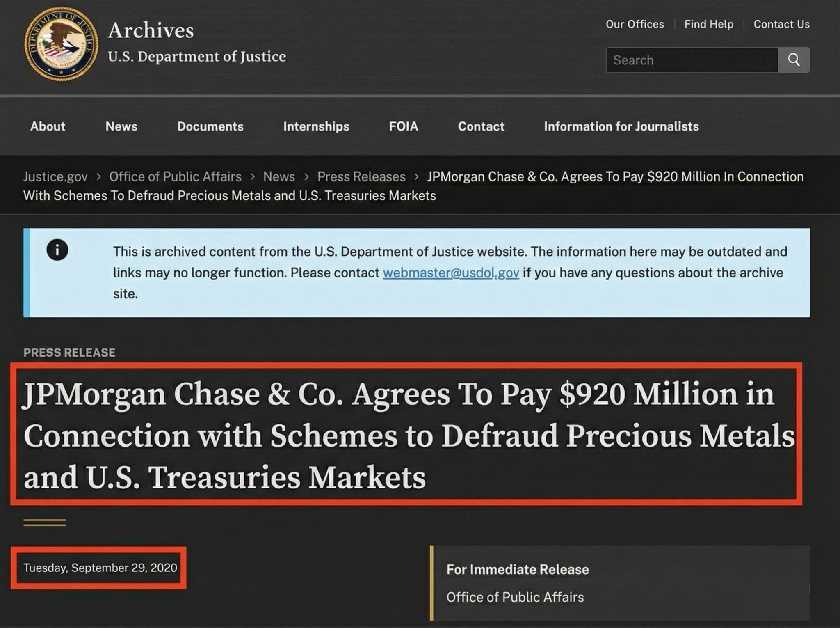Go to Contact Us in header
Viewport: 840px width, 628px height.
[x=781, y=24]
